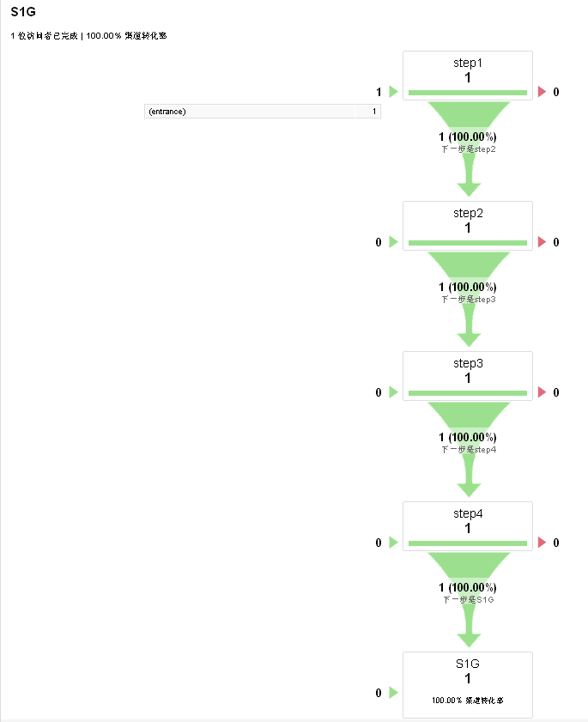Click the S1G goal box at bottom

point(468,684)
